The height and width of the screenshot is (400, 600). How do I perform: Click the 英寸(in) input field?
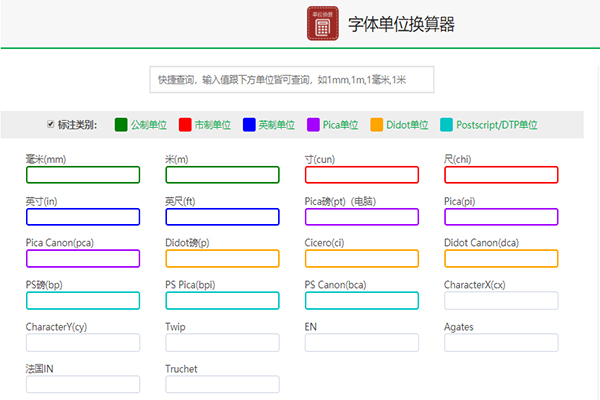point(83,217)
